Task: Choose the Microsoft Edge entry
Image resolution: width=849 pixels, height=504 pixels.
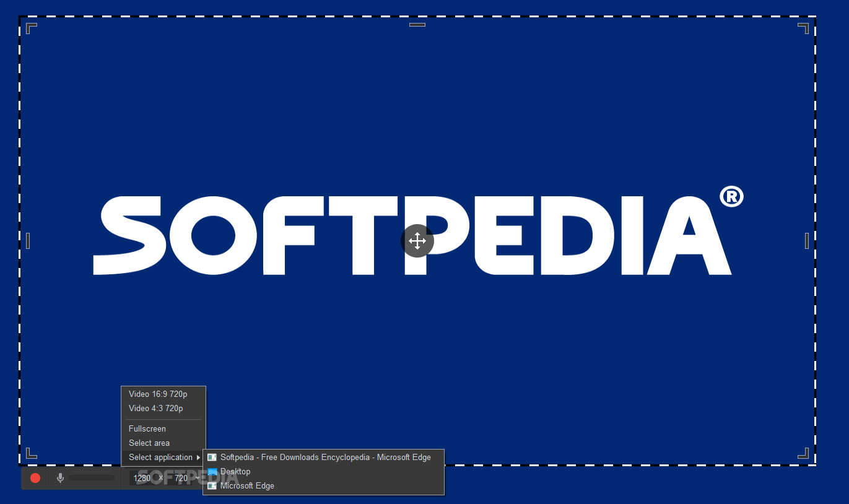Action: (x=323, y=485)
